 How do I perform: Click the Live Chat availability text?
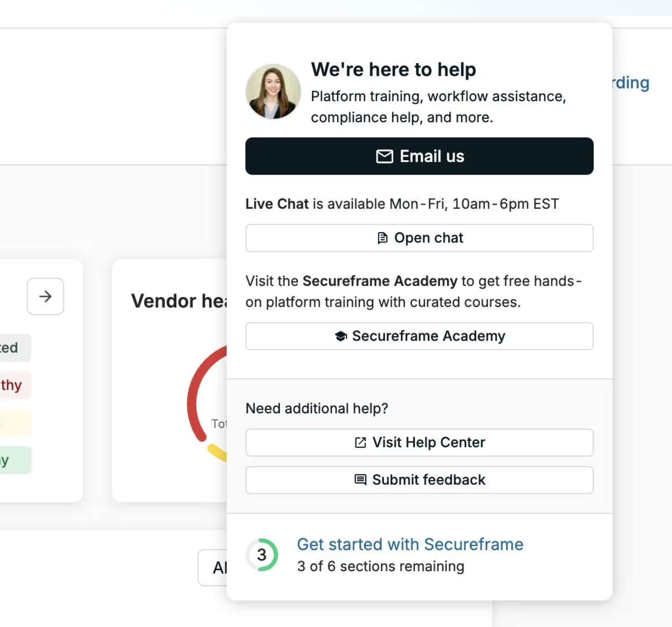[x=402, y=204]
